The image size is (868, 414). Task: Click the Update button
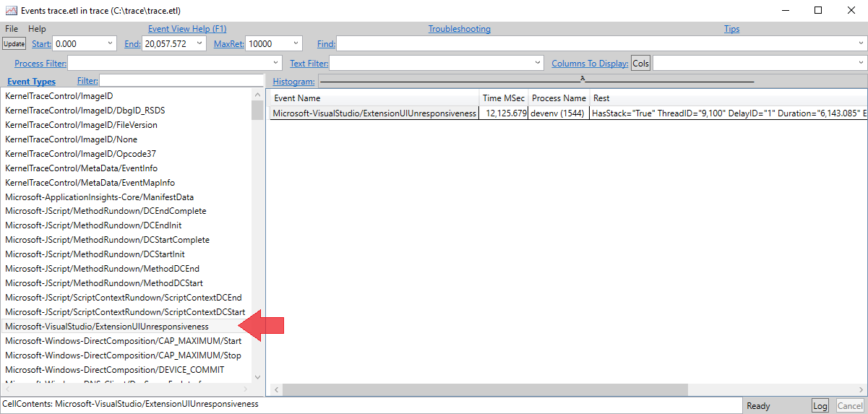tap(14, 43)
